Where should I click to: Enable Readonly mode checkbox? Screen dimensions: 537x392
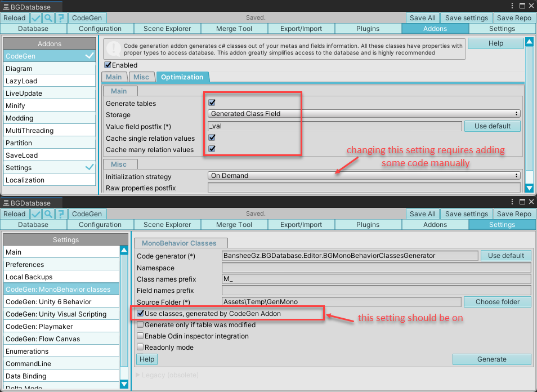coord(140,347)
